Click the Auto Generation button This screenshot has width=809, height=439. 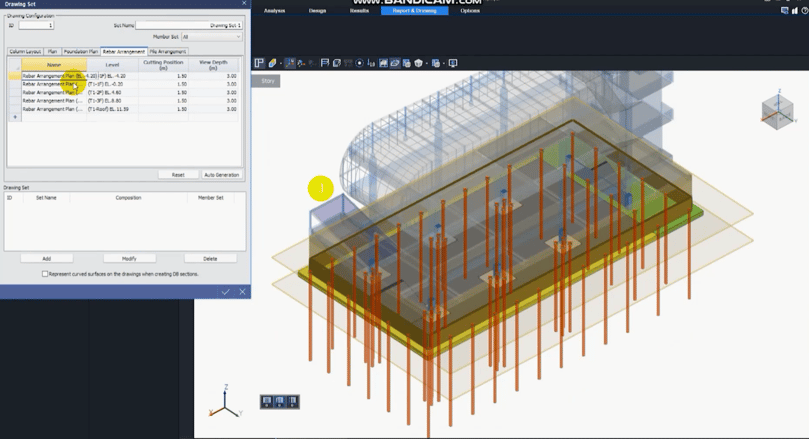pos(221,174)
